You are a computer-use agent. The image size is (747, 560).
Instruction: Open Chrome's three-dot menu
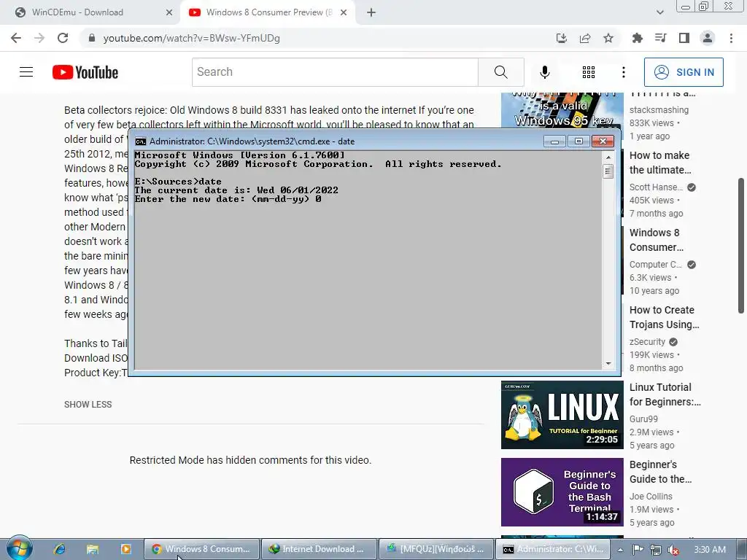pyautogui.click(x=731, y=38)
